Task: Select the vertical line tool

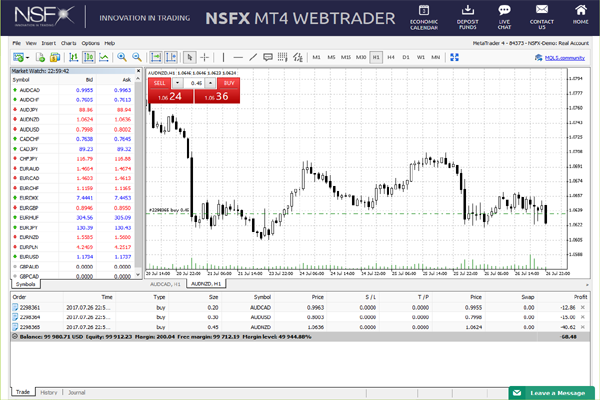Action: (223, 57)
